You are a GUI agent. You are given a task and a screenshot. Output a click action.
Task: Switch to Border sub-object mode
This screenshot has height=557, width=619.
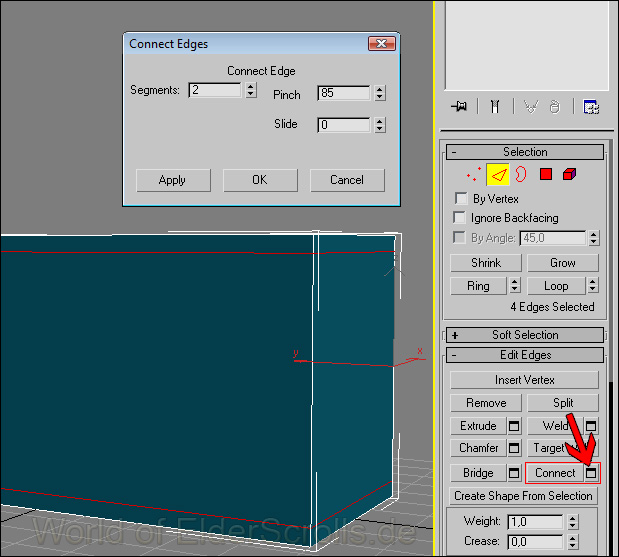[521, 175]
